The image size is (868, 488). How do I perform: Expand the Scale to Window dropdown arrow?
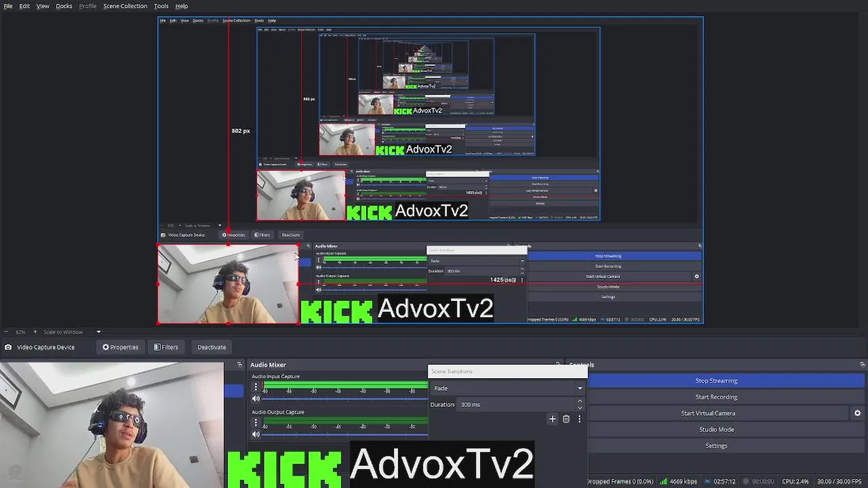pos(98,332)
